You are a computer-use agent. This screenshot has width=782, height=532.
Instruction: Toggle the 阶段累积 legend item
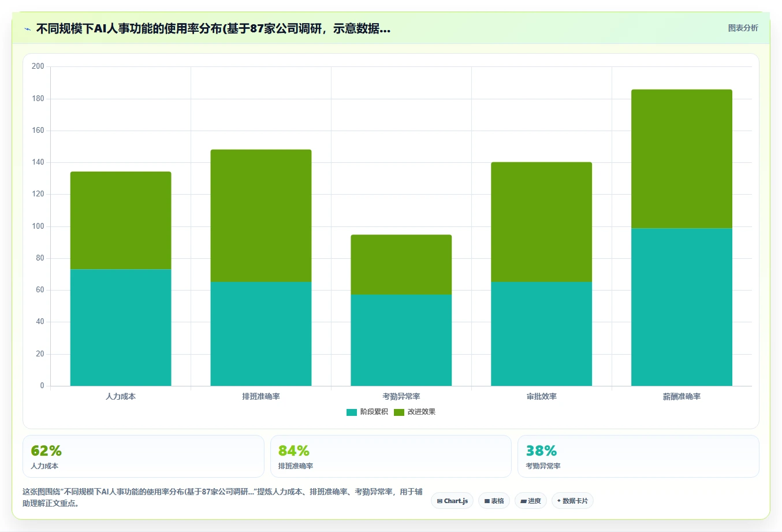(367, 412)
